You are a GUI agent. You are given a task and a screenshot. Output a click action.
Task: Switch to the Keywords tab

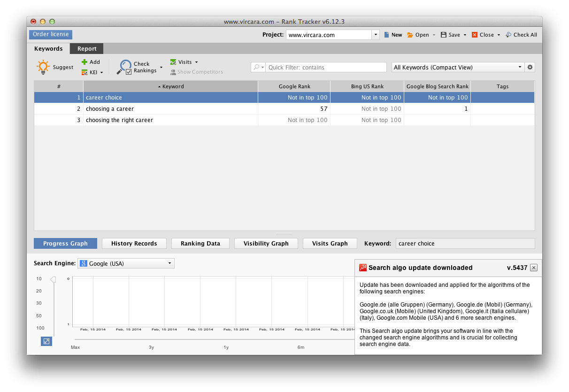pyautogui.click(x=48, y=48)
